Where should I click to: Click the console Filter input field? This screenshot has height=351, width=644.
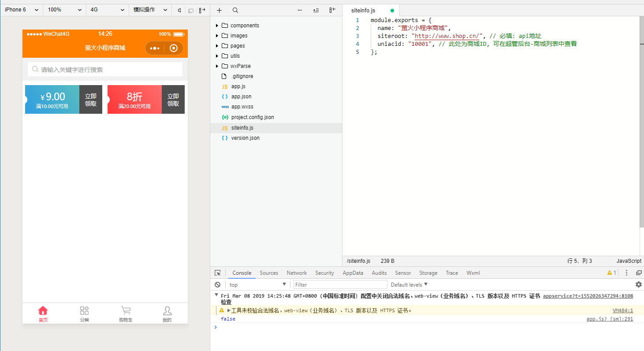340,285
